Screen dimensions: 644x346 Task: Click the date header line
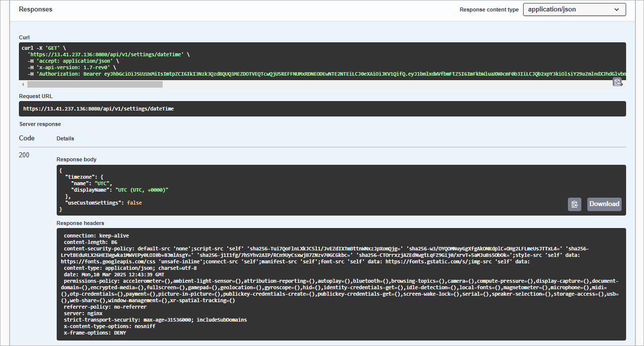(x=114, y=274)
